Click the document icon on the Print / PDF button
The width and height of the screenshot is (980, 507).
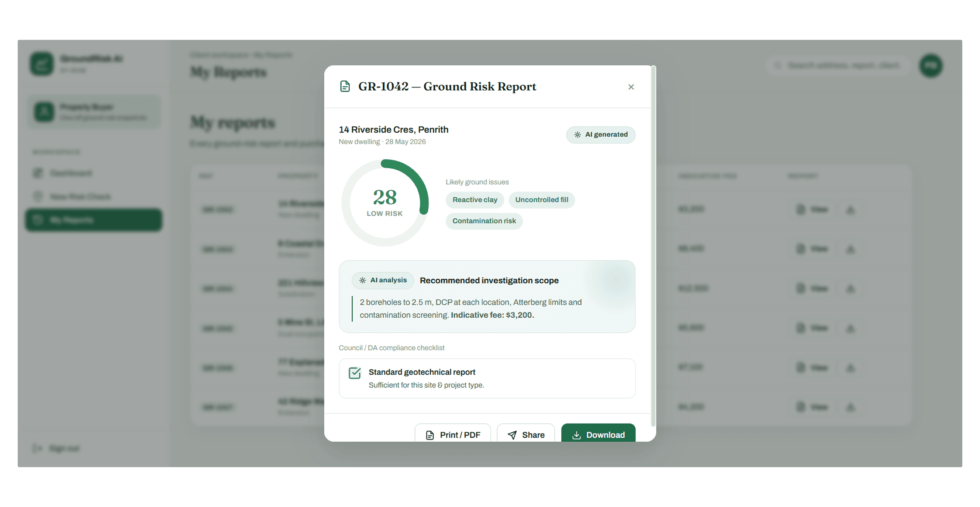(430, 435)
